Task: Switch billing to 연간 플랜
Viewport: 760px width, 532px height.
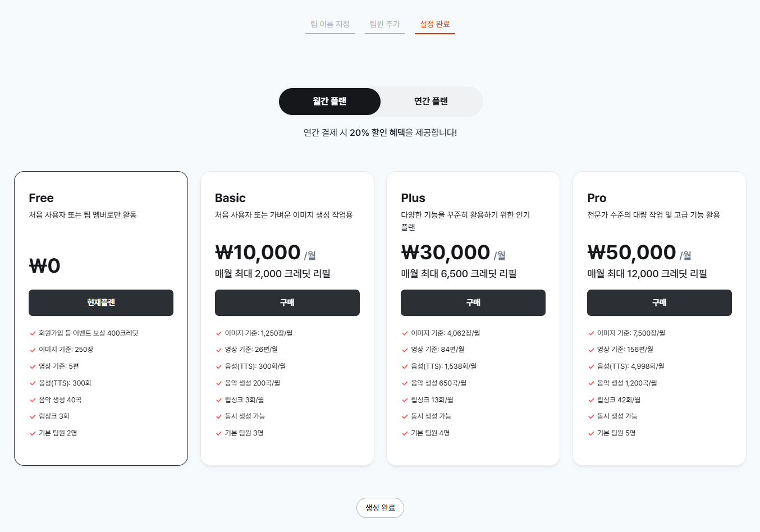Action: [431, 102]
